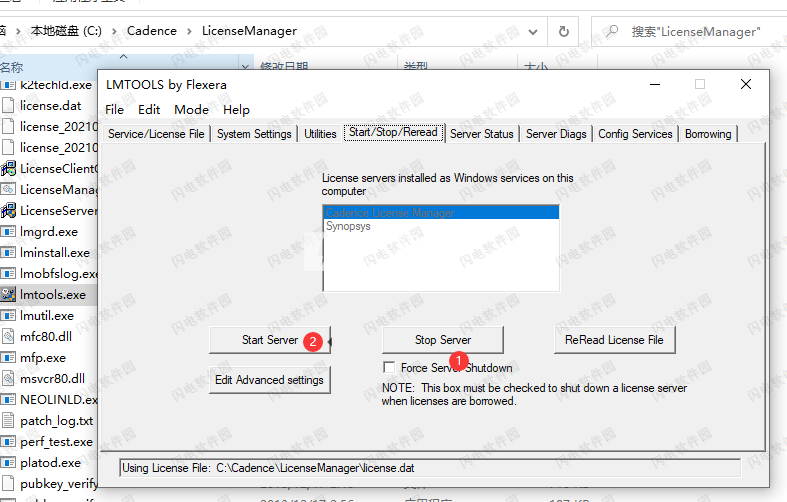Switch to the Utilities tab

click(x=320, y=134)
